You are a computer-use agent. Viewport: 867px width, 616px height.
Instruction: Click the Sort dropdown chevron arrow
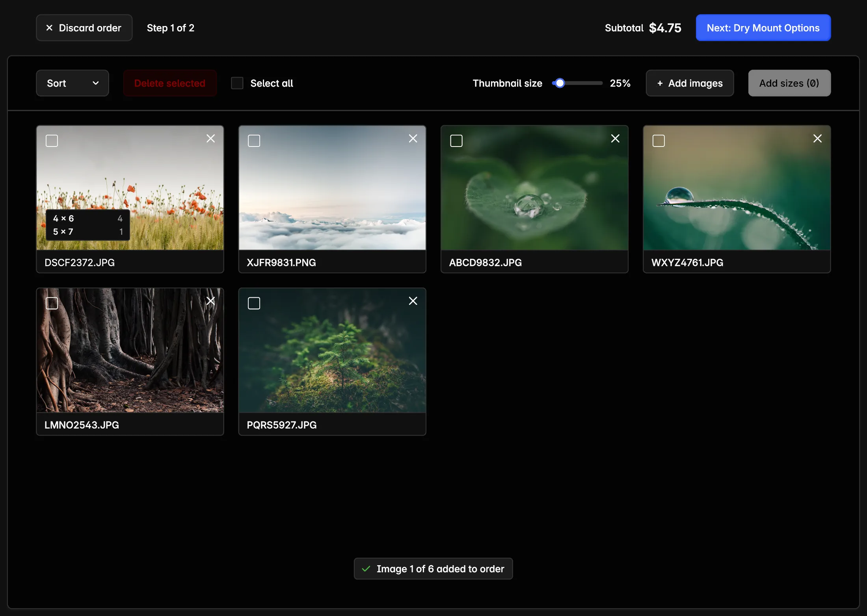coord(95,83)
